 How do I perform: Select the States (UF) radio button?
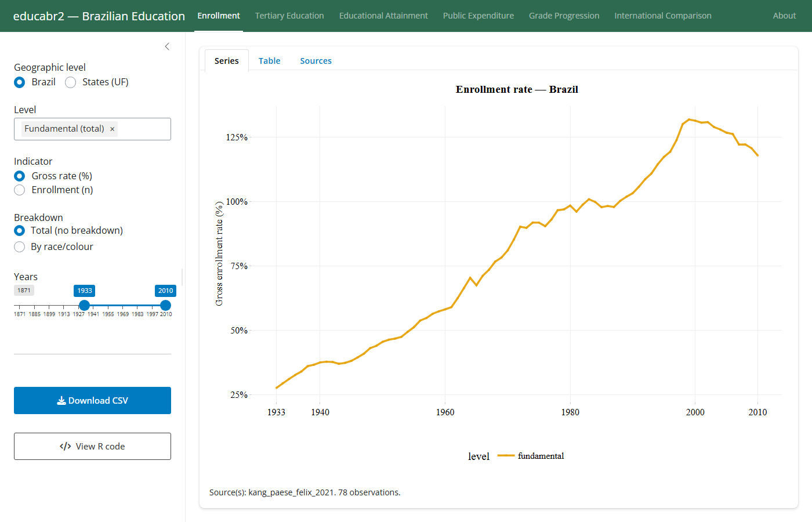[x=71, y=82]
